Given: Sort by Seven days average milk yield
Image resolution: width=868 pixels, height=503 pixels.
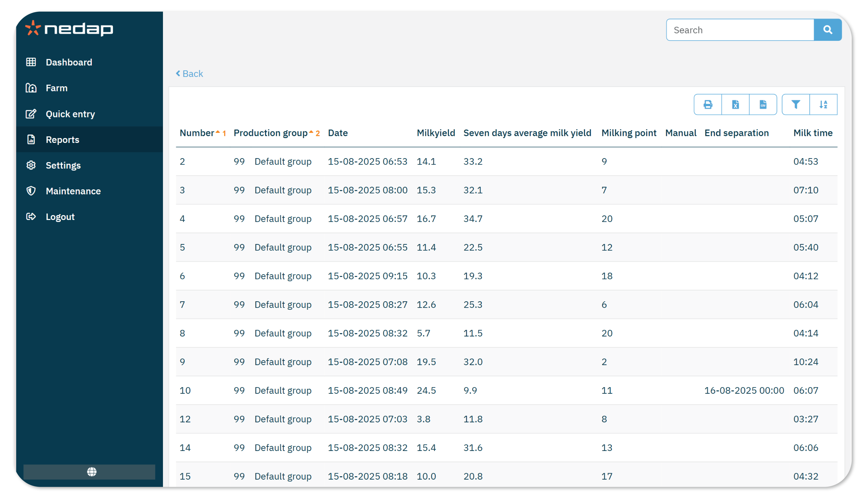Looking at the screenshot, I should click(527, 133).
